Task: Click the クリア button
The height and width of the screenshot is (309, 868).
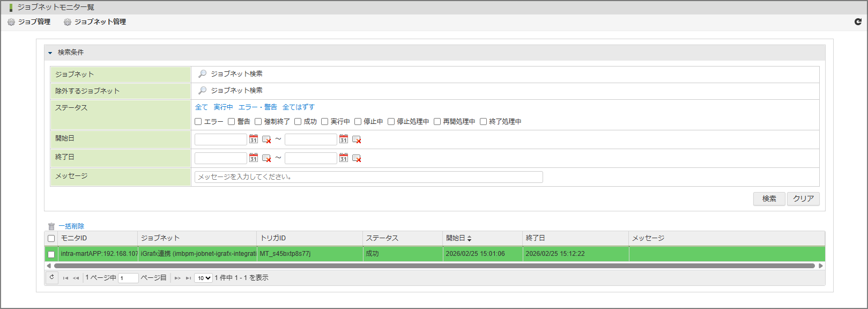Action: 803,198
